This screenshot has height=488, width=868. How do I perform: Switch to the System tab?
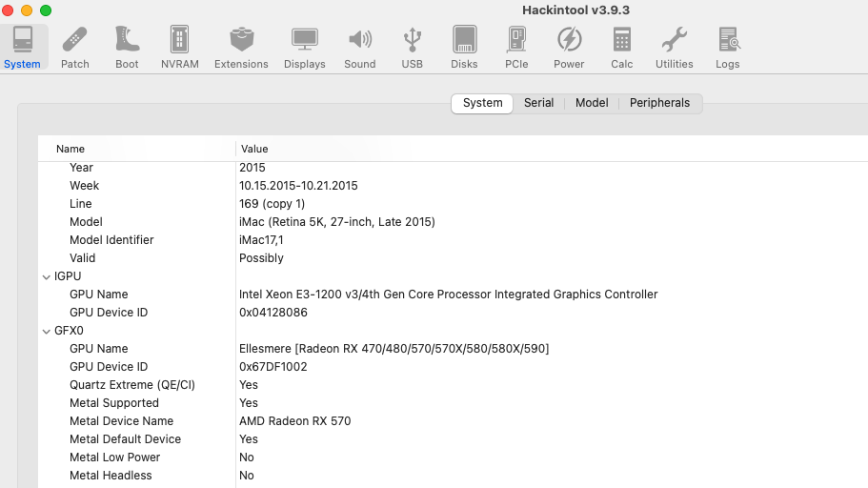(482, 103)
